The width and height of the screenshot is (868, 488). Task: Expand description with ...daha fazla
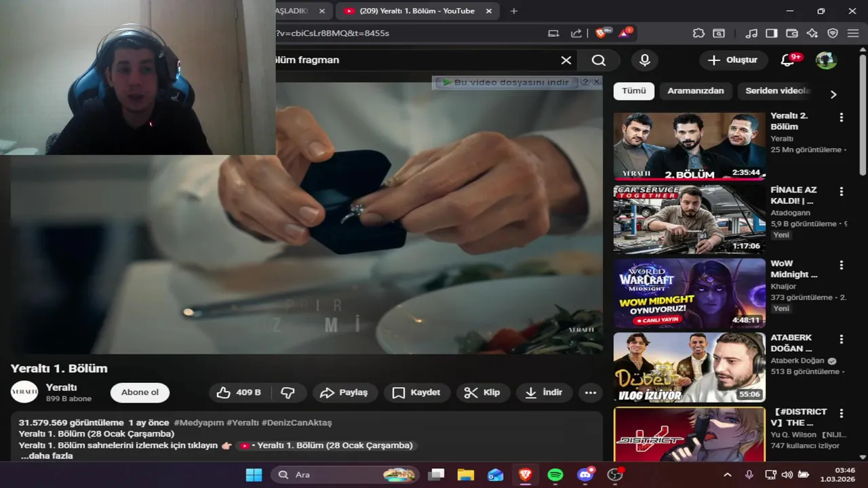click(x=46, y=456)
